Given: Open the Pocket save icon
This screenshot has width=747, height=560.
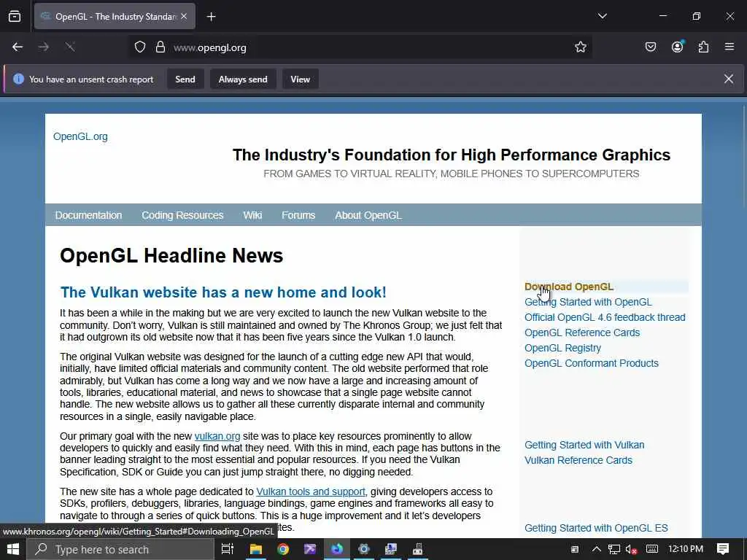Looking at the screenshot, I should (x=650, y=47).
